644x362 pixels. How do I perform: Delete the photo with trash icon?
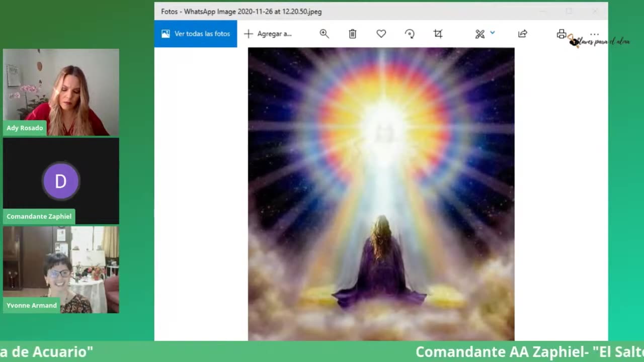point(352,34)
